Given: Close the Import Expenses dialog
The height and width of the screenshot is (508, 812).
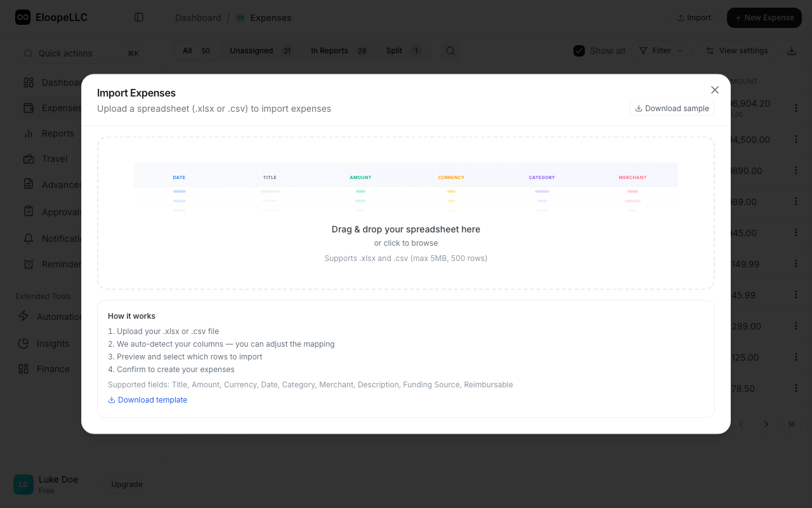Looking at the screenshot, I should click(715, 90).
